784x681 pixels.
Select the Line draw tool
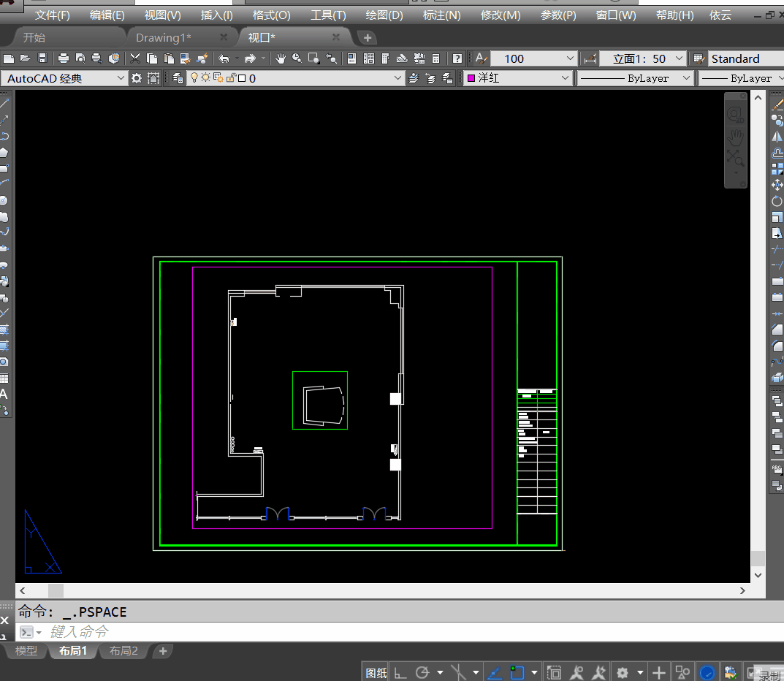(4, 104)
